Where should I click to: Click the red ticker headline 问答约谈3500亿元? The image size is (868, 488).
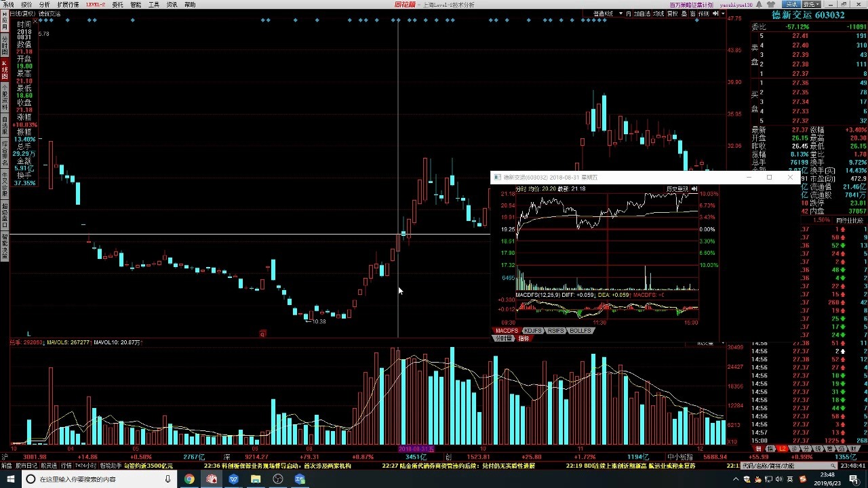click(149, 466)
